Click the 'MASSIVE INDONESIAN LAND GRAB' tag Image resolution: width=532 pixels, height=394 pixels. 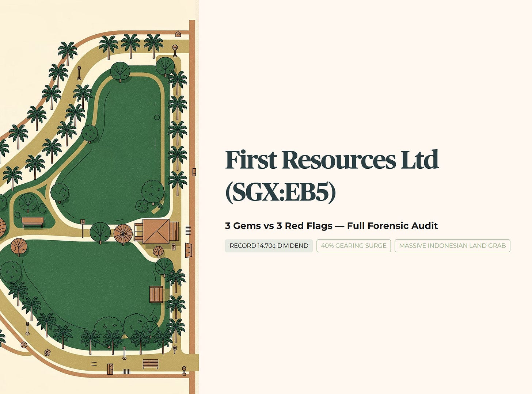point(452,246)
